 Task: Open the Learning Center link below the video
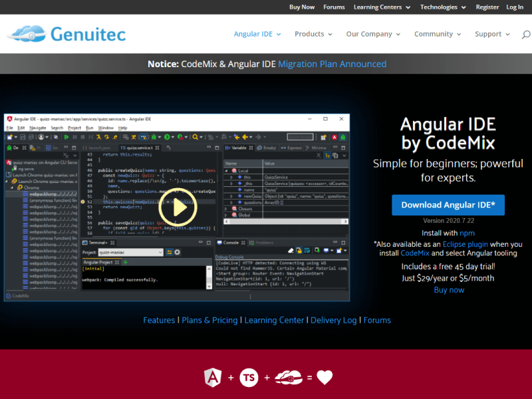274,321
